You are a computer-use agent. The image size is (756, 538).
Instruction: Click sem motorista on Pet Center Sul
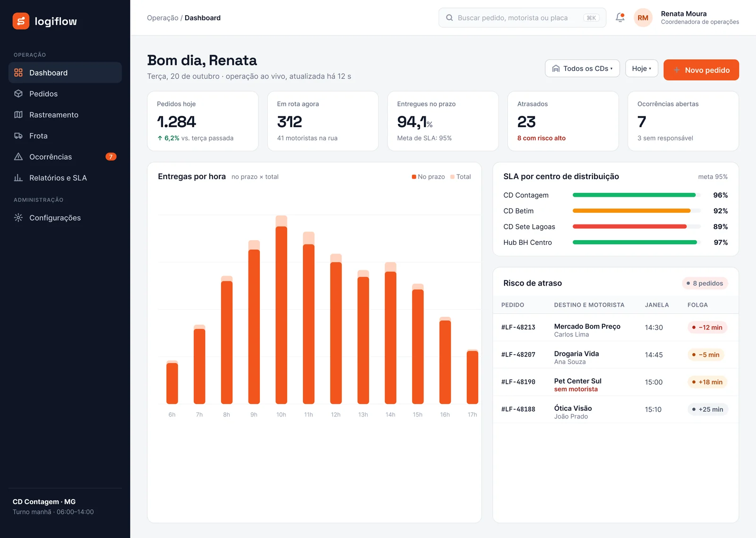(576, 389)
